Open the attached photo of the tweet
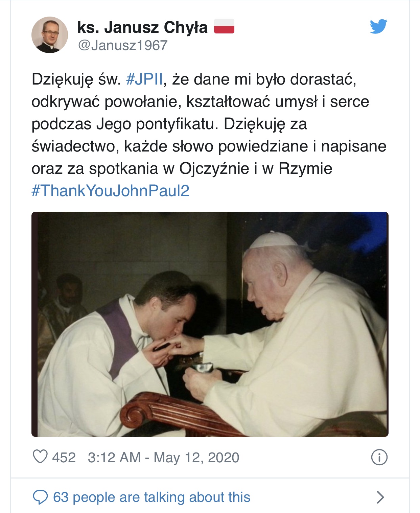Image resolution: width=420 pixels, height=513 pixels. click(x=210, y=324)
